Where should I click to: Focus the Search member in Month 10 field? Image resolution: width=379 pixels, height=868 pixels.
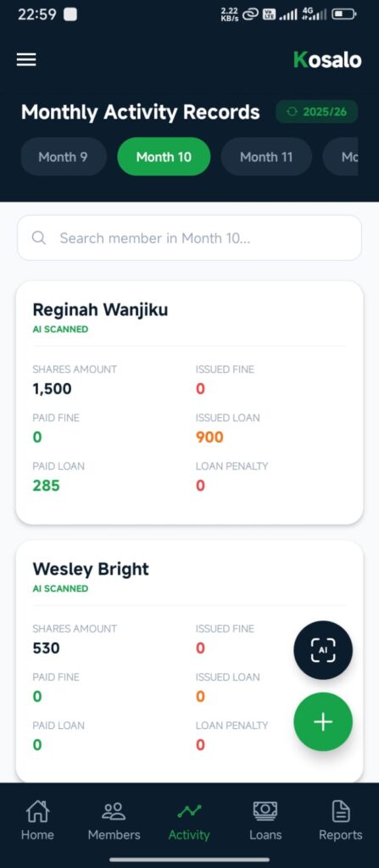[x=190, y=238]
